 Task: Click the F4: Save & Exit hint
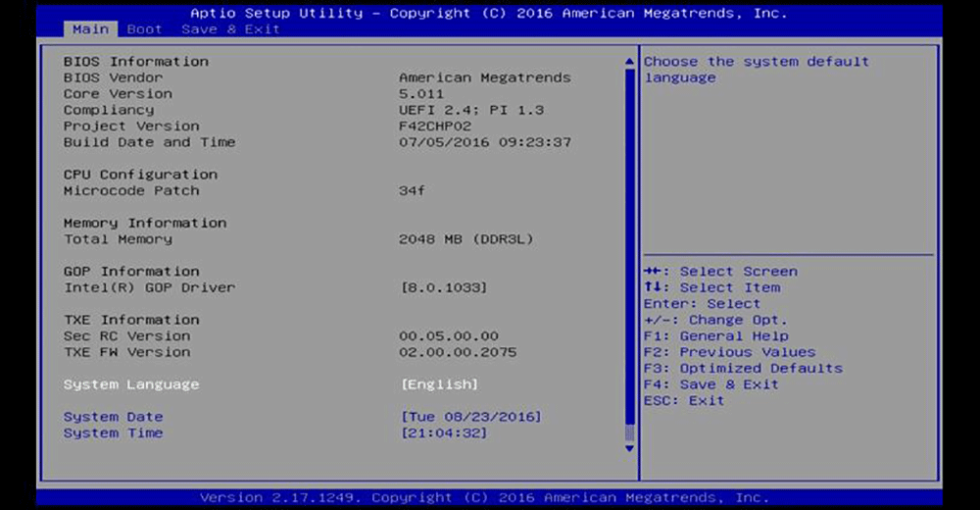711,384
